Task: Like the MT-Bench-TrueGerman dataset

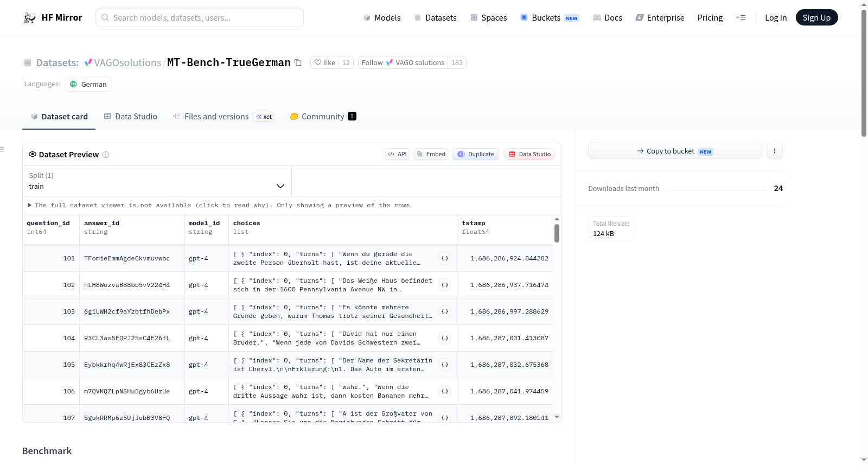Action: pos(325,62)
